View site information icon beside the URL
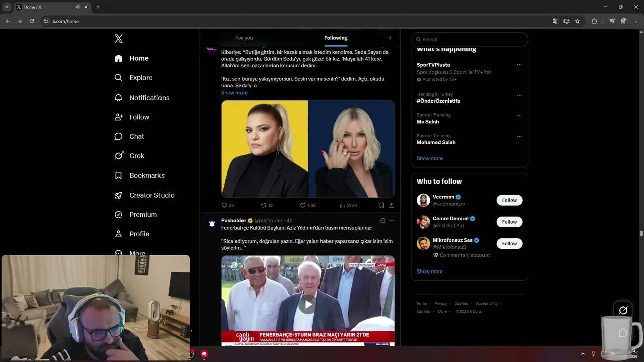Screen dimensions: 644x362 46,21
